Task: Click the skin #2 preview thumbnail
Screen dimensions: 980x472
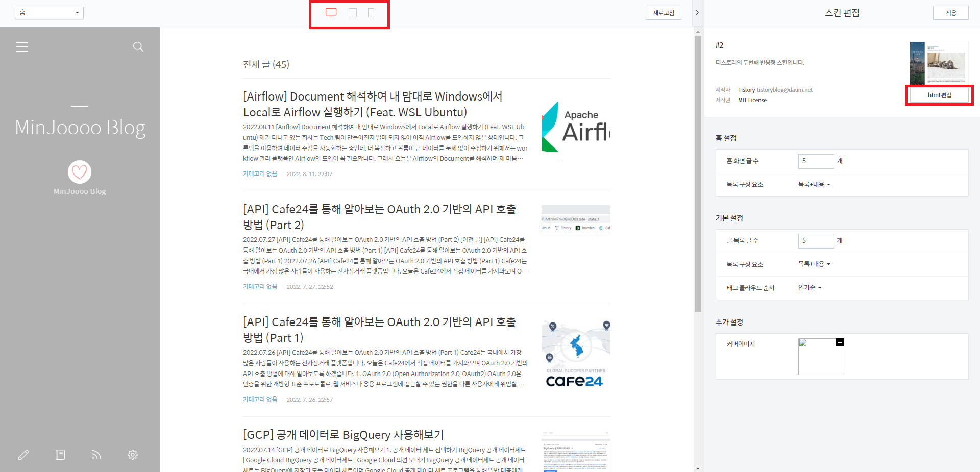Action: (x=939, y=63)
